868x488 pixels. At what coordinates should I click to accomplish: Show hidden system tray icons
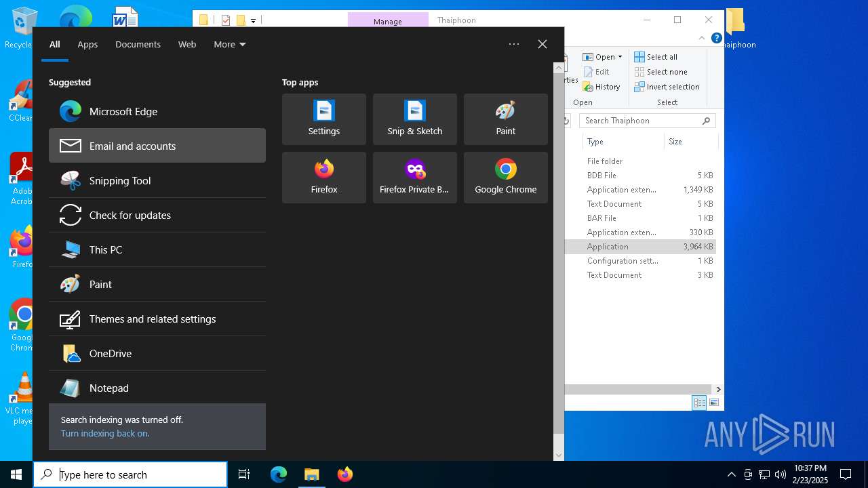coord(731,474)
